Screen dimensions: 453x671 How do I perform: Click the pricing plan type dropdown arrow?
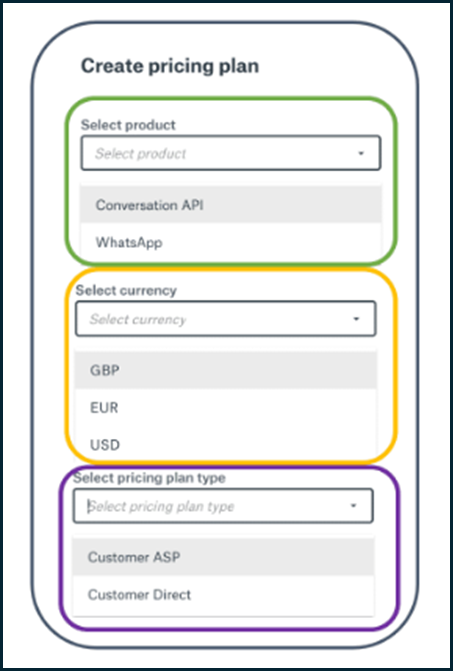coord(353,506)
